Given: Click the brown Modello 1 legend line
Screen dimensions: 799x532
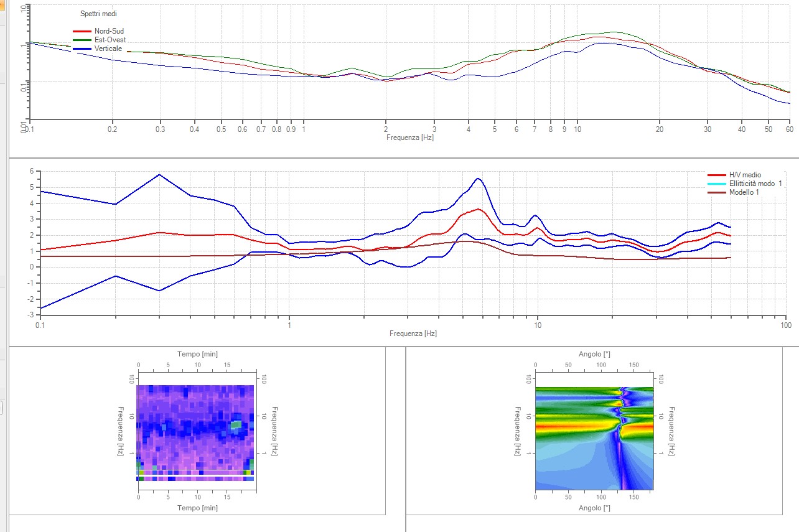Looking at the screenshot, I should (716, 193).
